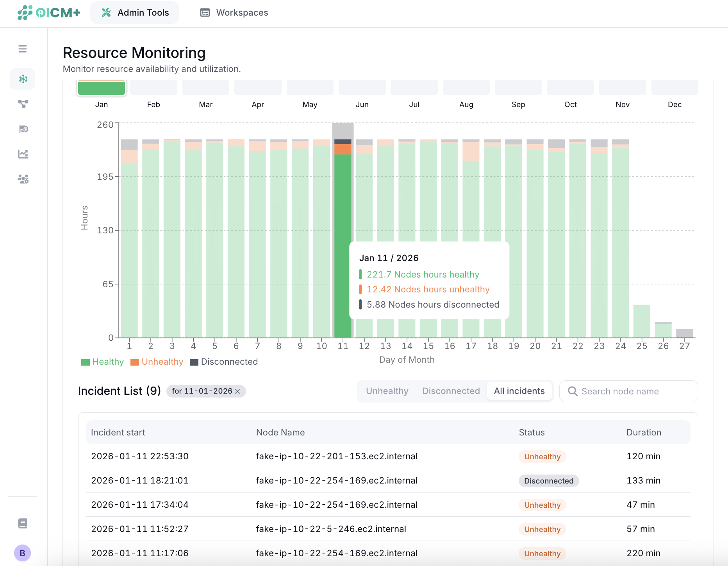The image size is (728, 566).
Task: Click the user avatar labeled B
Action: pyautogui.click(x=22, y=553)
